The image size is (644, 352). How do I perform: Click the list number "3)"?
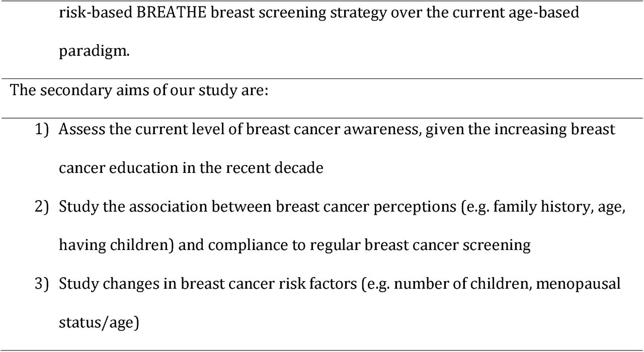click(x=43, y=284)
